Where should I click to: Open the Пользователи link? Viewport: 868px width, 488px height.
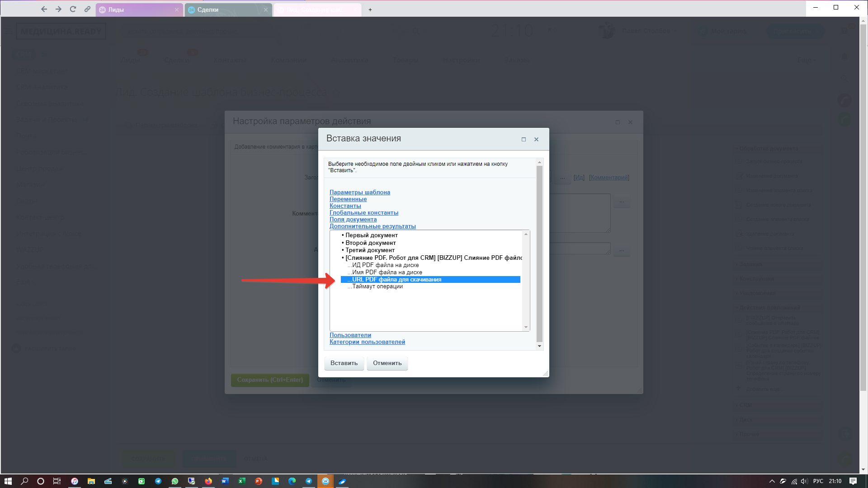350,335
